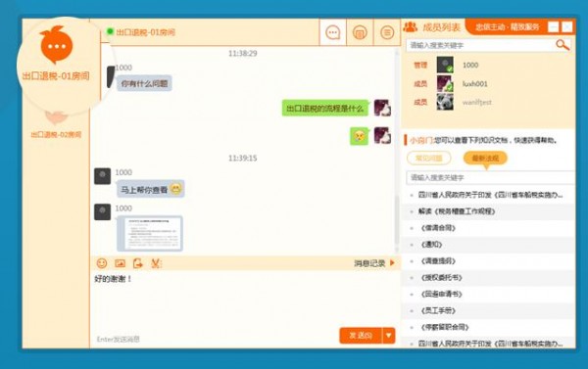This screenshot has width=588, height=369.
Task: Open the send options dropdown arrow
Action: (x=389, y=336)
